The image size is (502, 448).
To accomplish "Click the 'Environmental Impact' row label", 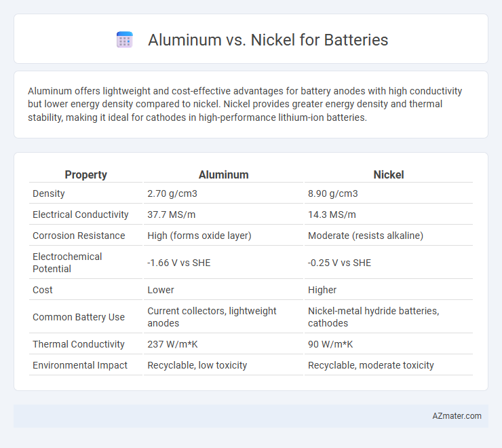I will (x=80, y=365).
